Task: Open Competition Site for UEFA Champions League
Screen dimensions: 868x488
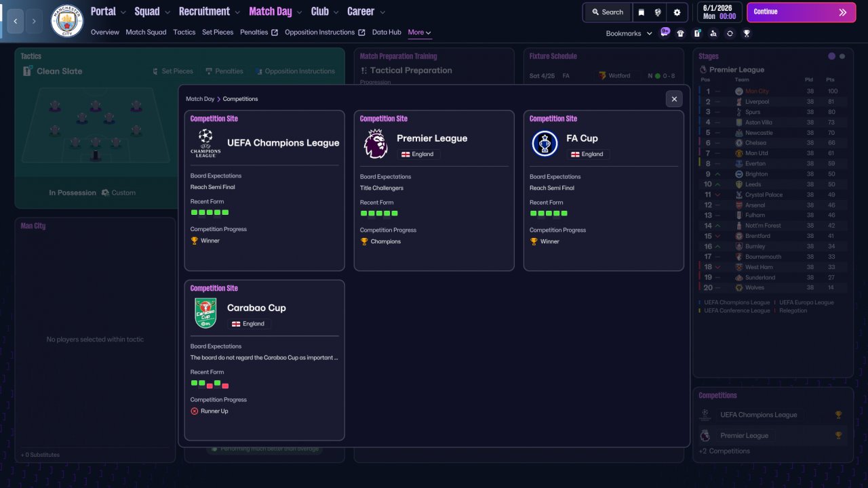Action: [214, 119]
